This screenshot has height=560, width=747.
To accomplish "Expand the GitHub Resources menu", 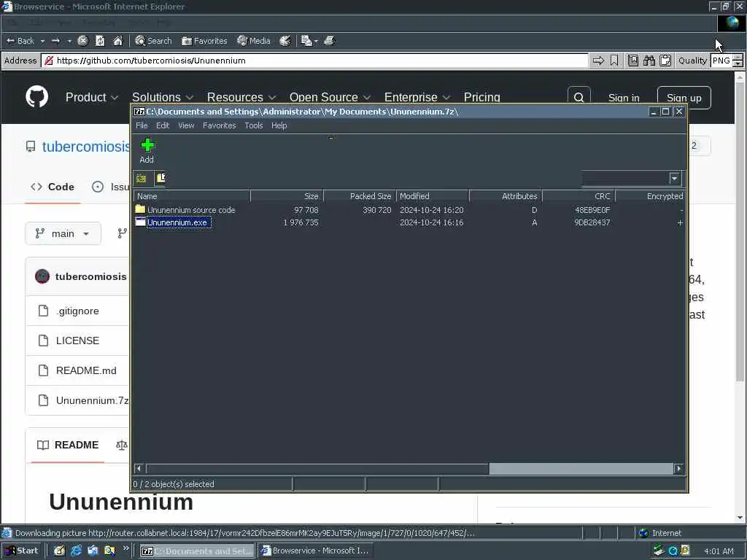I will 241,97.
